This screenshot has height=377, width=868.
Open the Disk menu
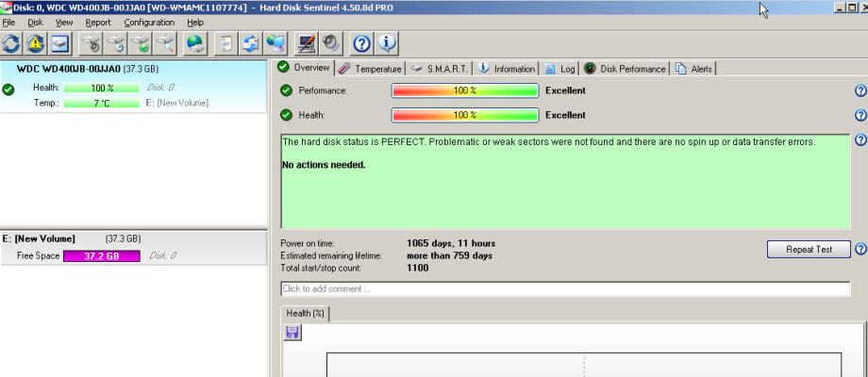36,23
